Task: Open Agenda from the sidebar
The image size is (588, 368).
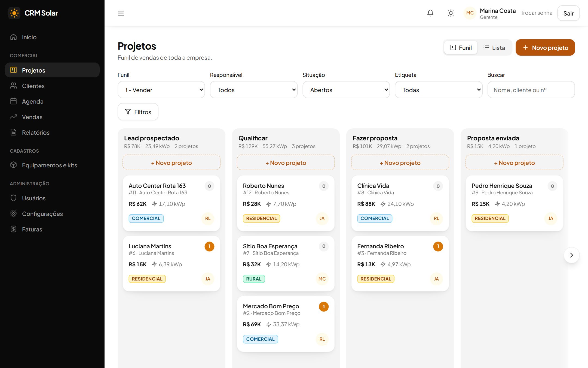Action: click(52, 101)
